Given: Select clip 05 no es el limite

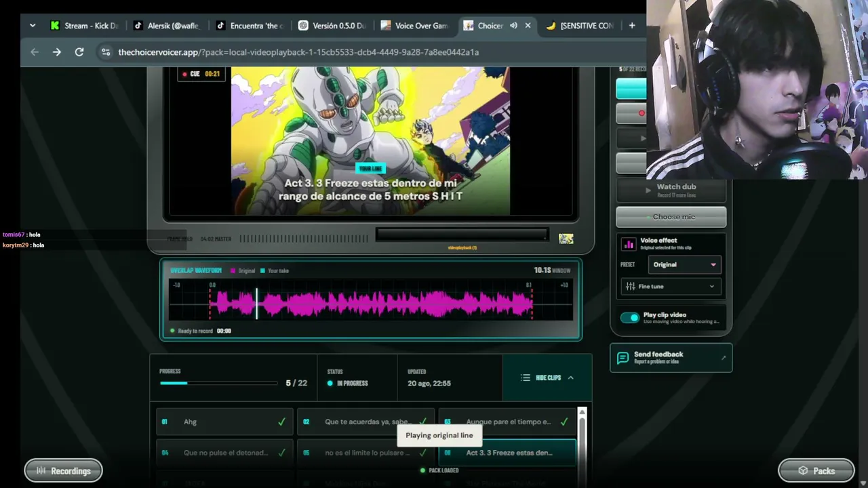Looking at the screenshot, I should point(366,453).
